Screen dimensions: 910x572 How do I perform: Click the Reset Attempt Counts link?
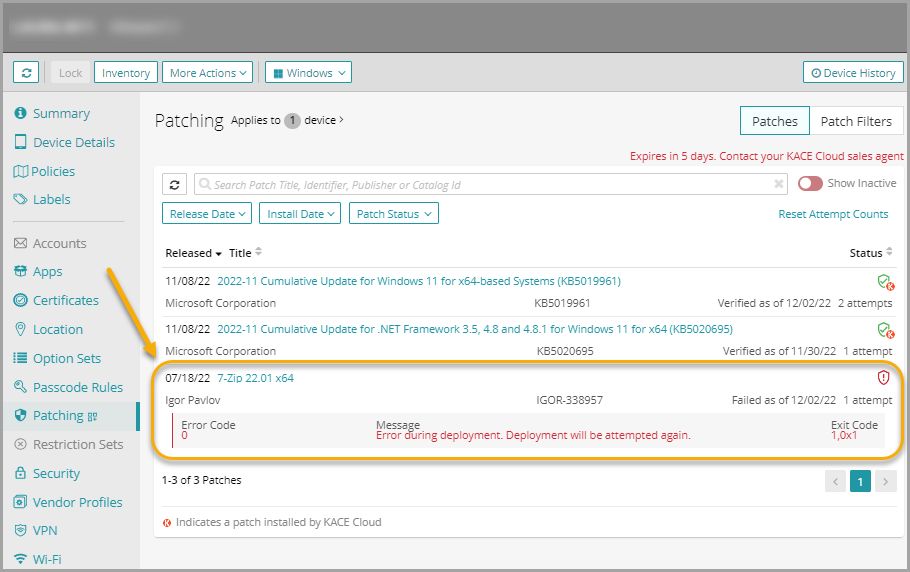click(x=833, y=214)
